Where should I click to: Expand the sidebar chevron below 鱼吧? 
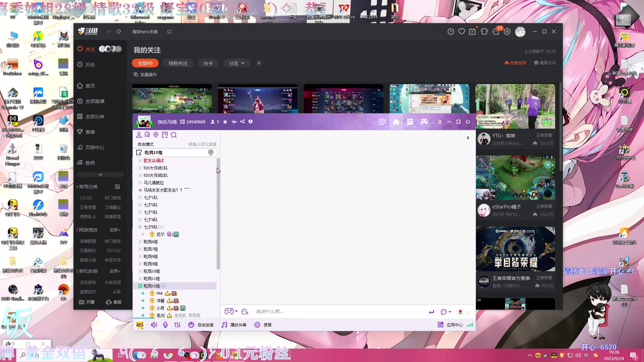point(100,175)
